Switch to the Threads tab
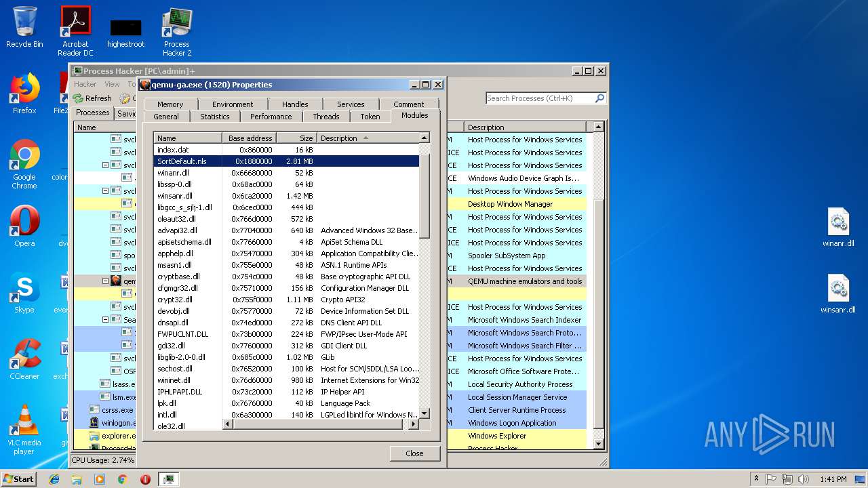Viewport: 868px width, 488px height. (x=326, y=117)
